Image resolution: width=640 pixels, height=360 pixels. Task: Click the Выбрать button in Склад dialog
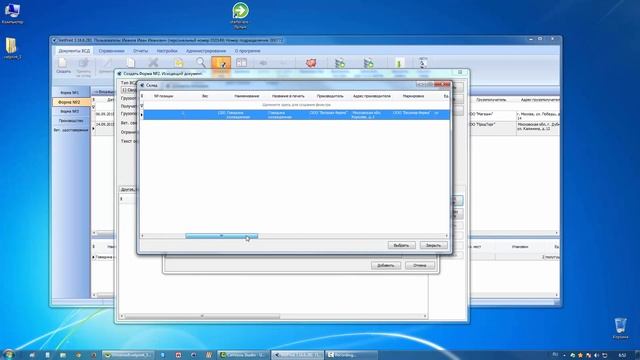(401, 245)
